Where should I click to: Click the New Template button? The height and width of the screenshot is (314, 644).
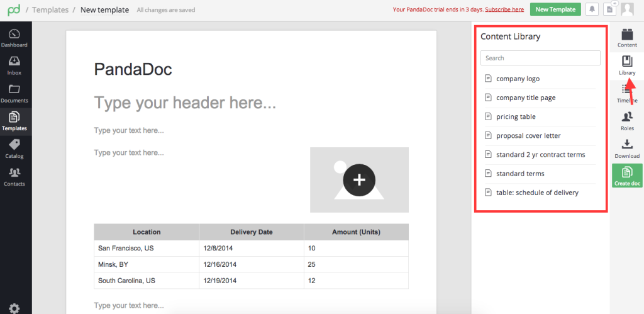pos(555,9)
